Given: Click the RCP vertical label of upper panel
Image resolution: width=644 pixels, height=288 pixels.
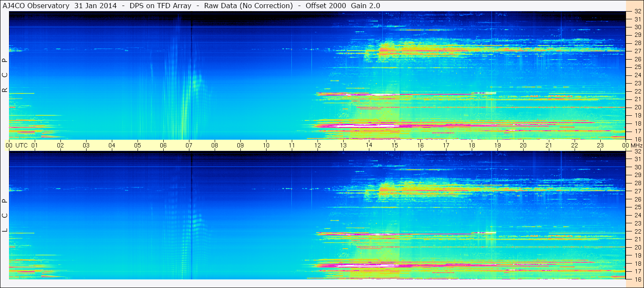Looking at the screenshot, I should 5,75.
